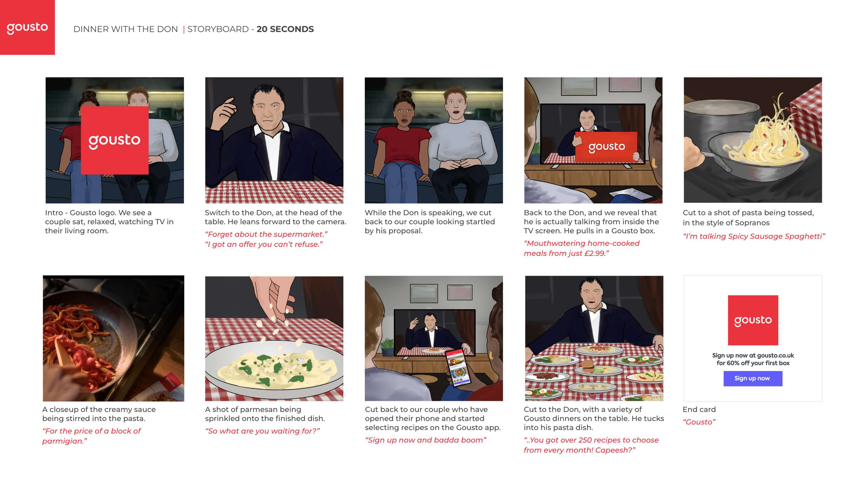
Task: Select the startled couple on sofa frame
Action: (x=434, y=140)
